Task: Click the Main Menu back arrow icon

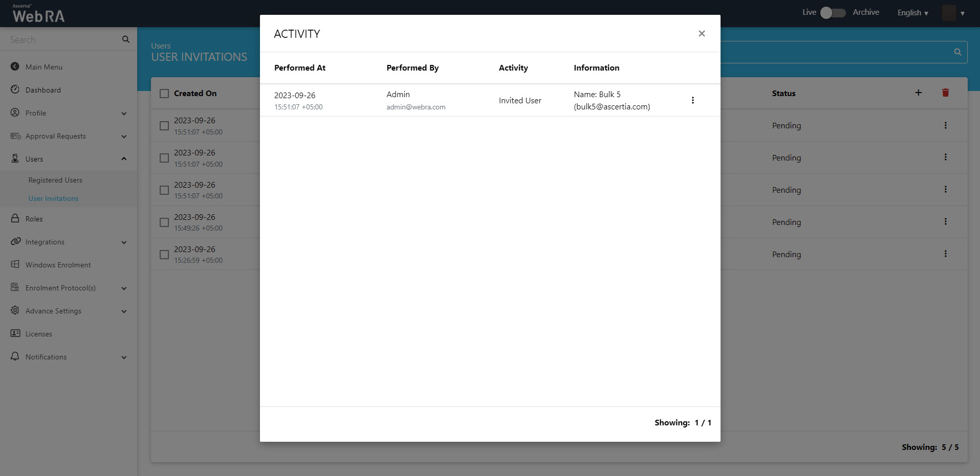Action: pyautogui.click(x=15, y=67)
